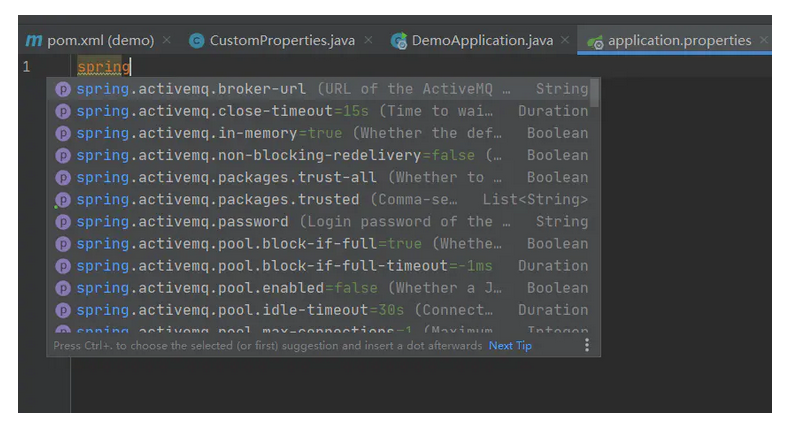
Task: Choose spring.activemq.packages.trust-all suggestion
Action: (319, 177)
